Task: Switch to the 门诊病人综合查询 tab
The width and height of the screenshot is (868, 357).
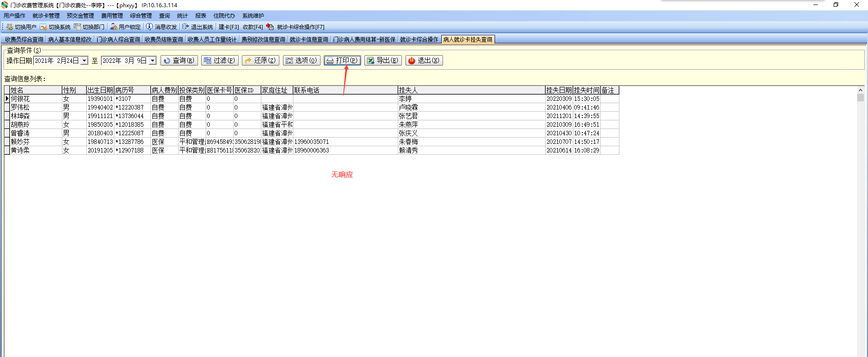Action: [x=118, y=39]
